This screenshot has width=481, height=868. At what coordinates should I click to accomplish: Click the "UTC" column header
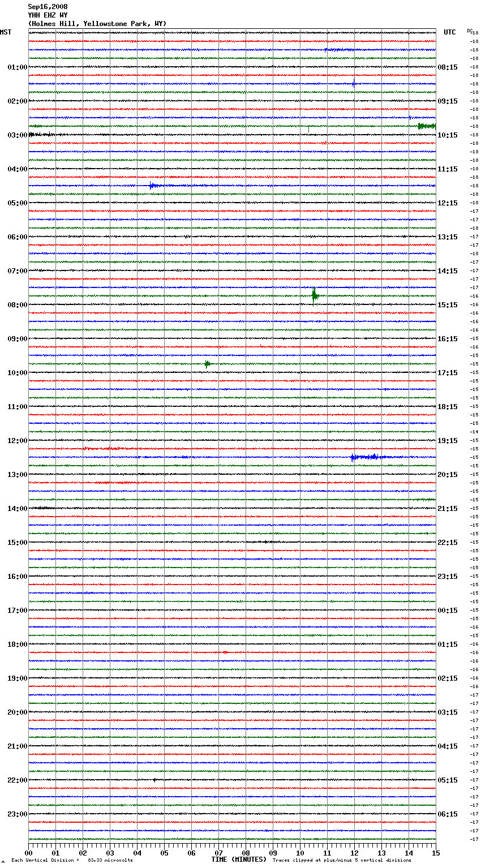(450, 32)
